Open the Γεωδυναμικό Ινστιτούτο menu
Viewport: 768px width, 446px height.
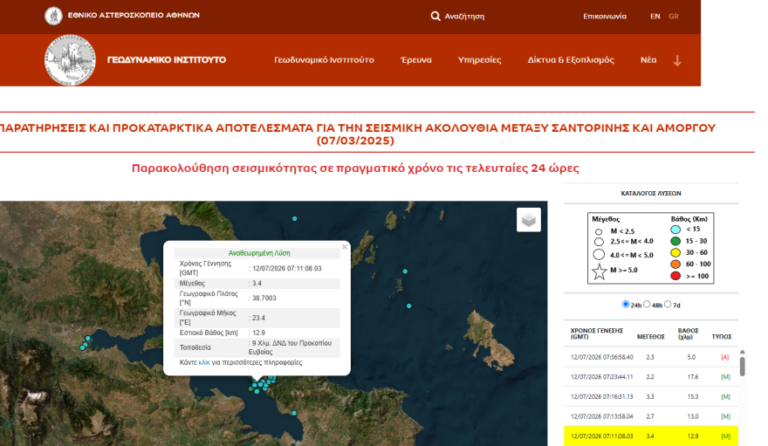click(x=324, y=60)
